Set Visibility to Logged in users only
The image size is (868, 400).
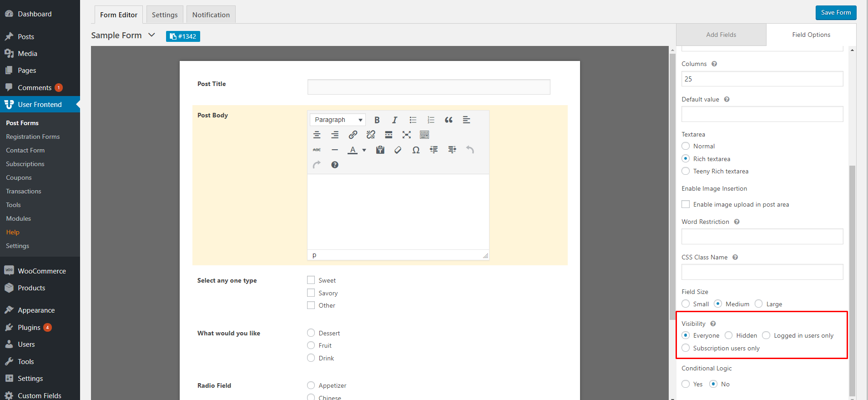pos(766,335)
